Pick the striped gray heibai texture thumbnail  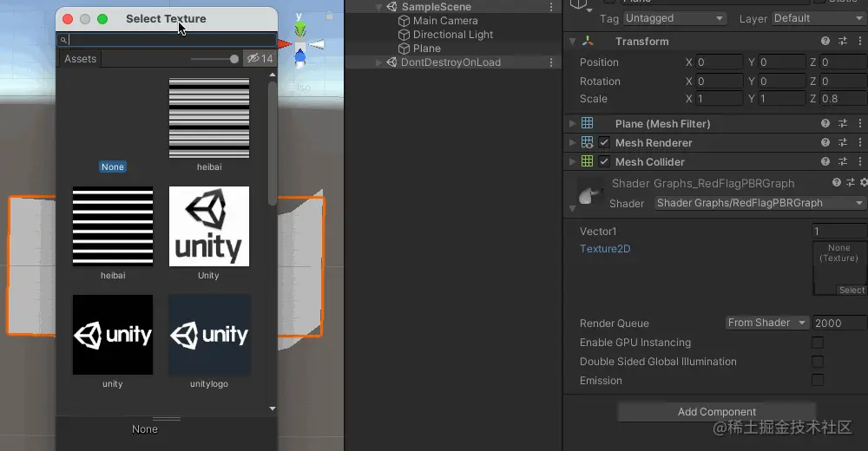[208, 118]
